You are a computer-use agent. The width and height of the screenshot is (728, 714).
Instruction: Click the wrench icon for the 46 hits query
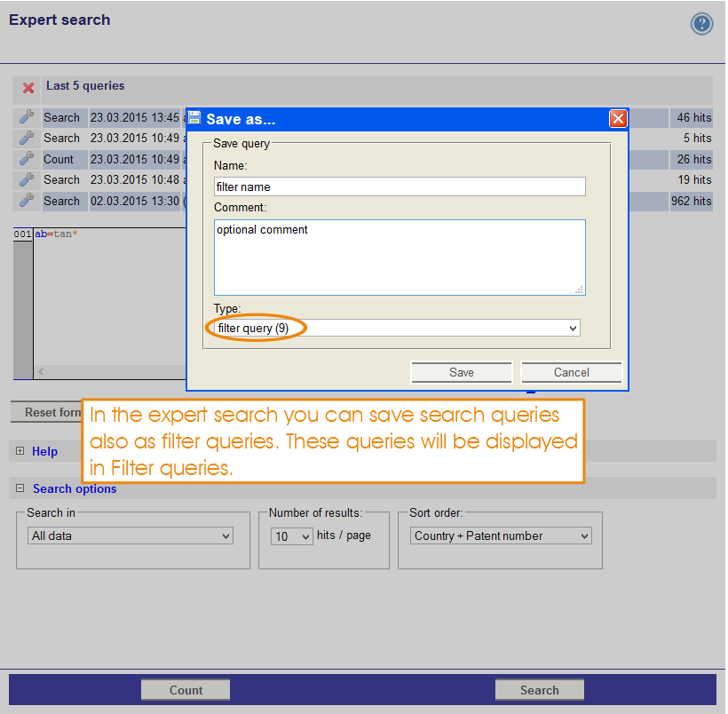pyautogui.click(x=27, y=117)
